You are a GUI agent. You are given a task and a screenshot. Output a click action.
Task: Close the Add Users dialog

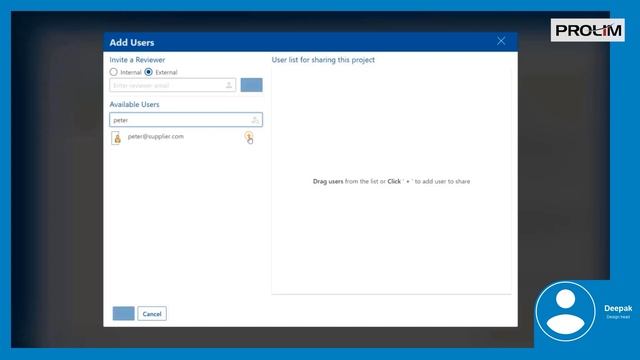point(501,41)
